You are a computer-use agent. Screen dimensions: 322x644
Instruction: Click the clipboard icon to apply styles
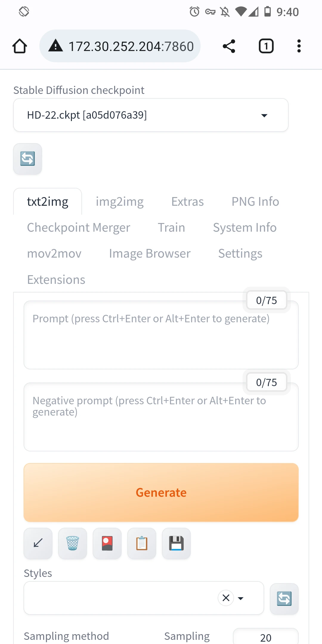click(x=142, y=543)
